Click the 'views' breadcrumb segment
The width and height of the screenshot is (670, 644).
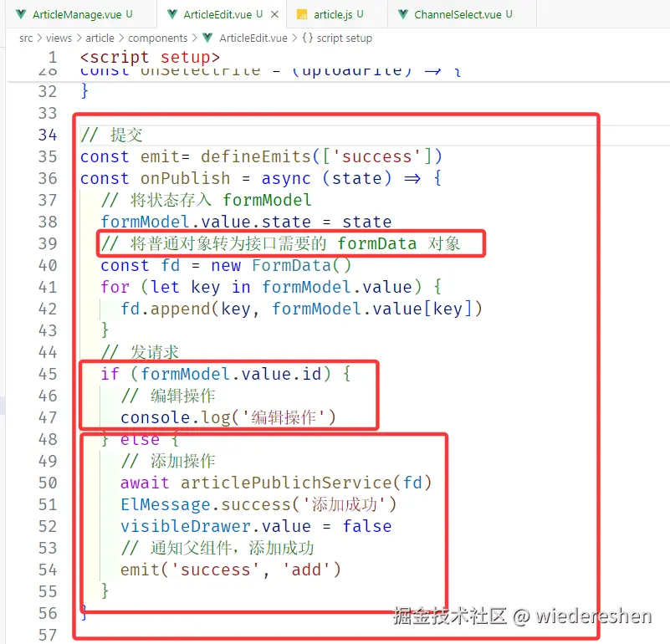59,38
